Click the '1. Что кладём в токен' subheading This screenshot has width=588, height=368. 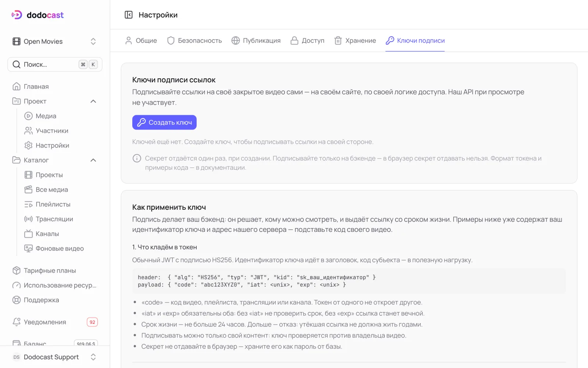[165, 247]
